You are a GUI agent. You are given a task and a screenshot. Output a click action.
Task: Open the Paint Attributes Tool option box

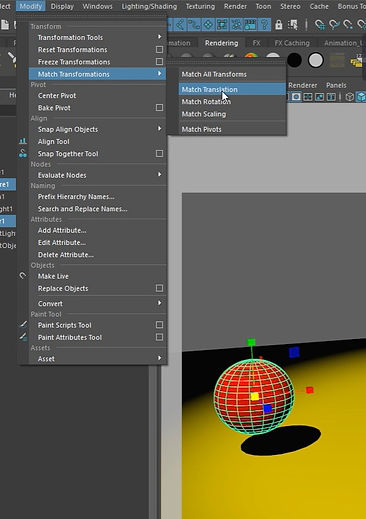click(159, 337)
